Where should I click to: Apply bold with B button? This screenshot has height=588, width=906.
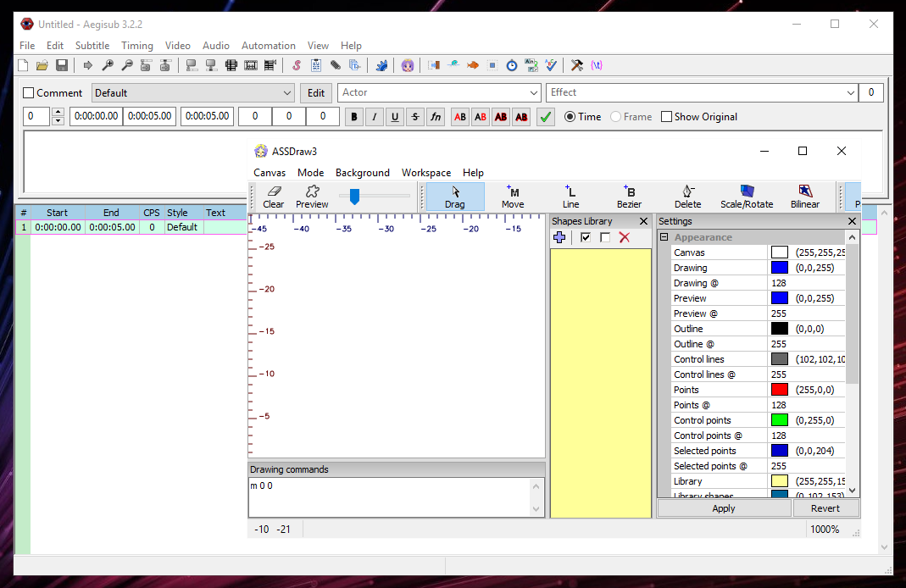(x=354, y=117)
